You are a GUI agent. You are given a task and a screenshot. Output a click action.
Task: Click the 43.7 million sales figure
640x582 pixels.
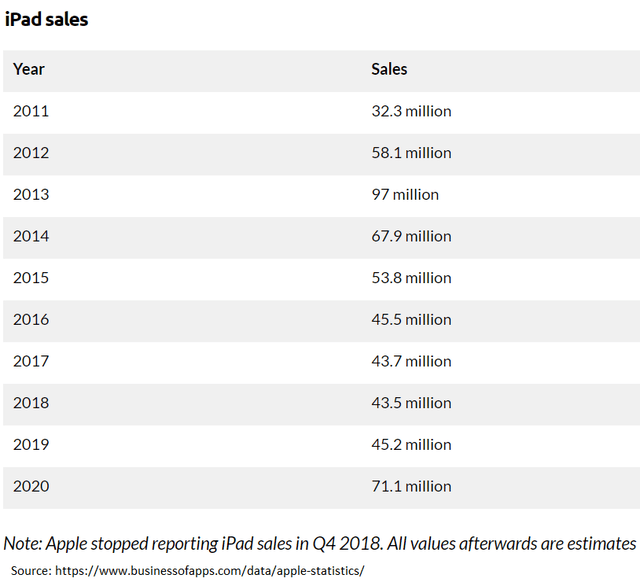[x=411, y=361]
